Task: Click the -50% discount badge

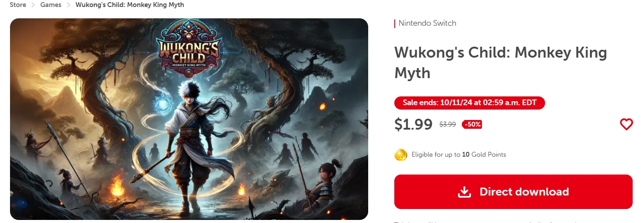Action: click(x=472, y=124)
